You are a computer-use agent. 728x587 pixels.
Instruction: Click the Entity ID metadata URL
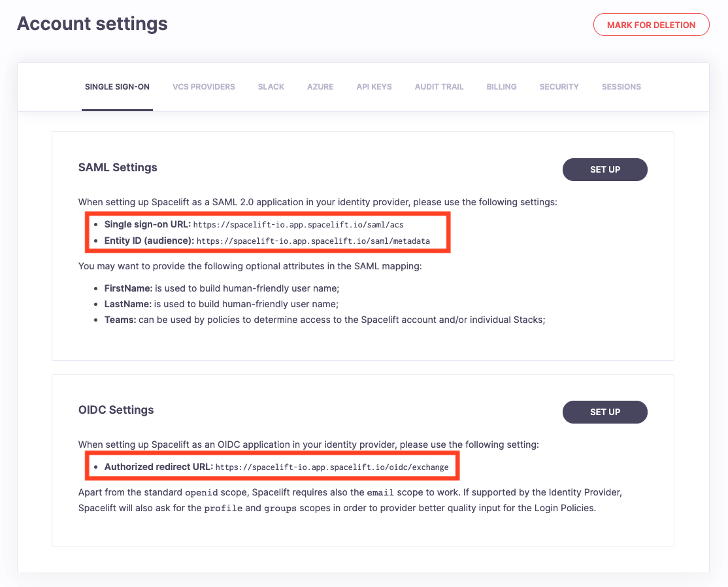tap(313, 241)
